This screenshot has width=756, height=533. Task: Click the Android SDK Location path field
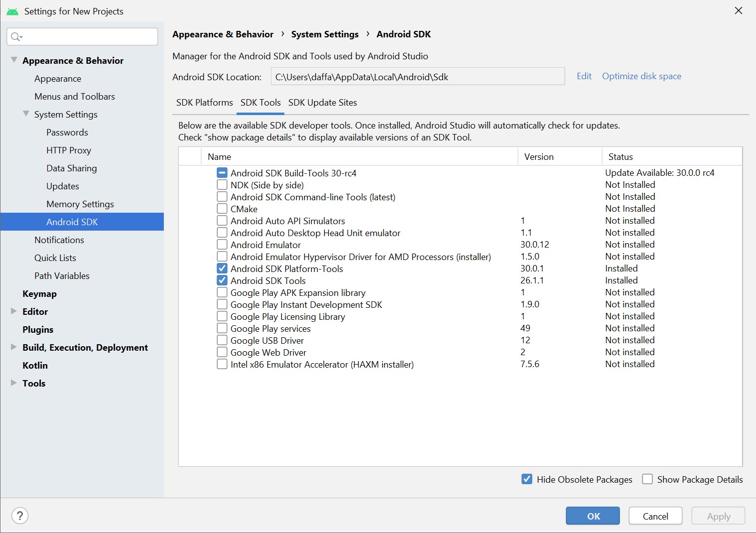pos(418,77)
